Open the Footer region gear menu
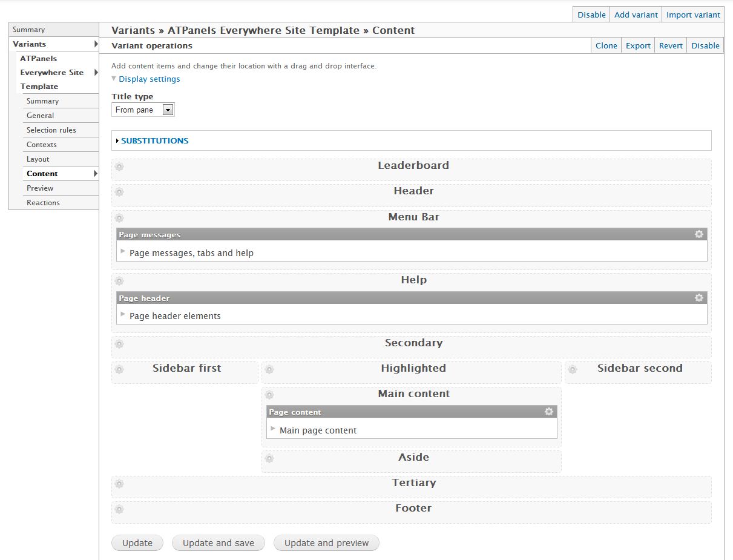Viewport: 733px width, 560px height. [x=119, y=509]
